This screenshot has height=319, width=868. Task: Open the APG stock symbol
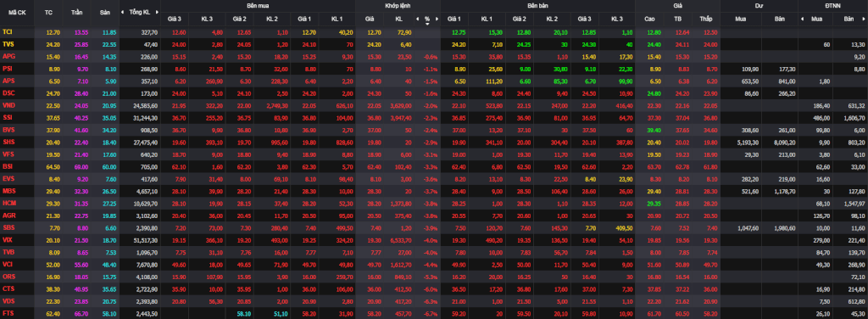click(x=8, y=56)
